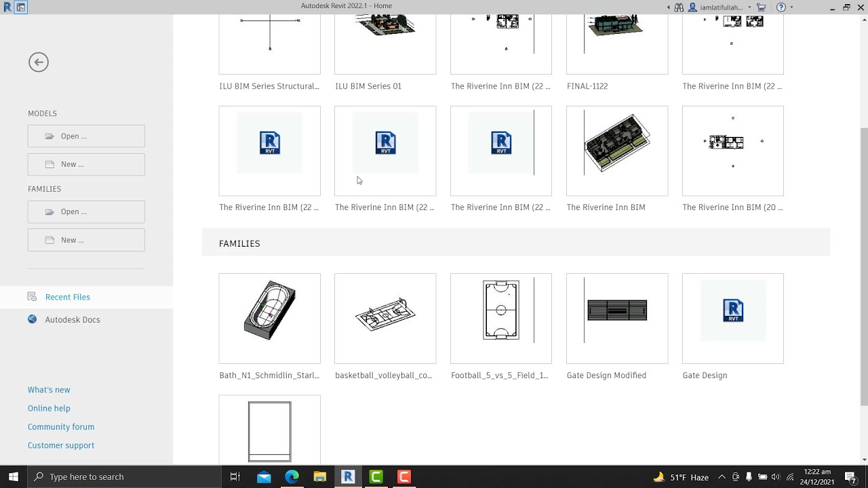Click New under FAMILIES

point(86,240)
